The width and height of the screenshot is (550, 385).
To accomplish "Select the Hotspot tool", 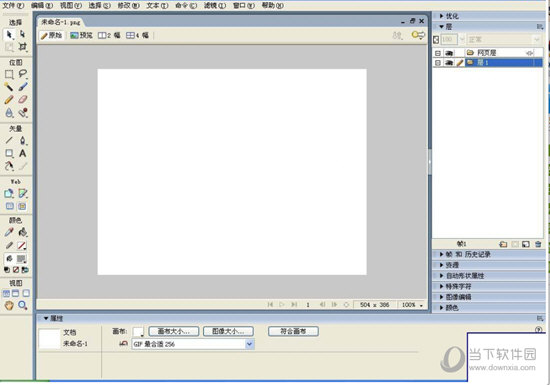I will [9, 194].
